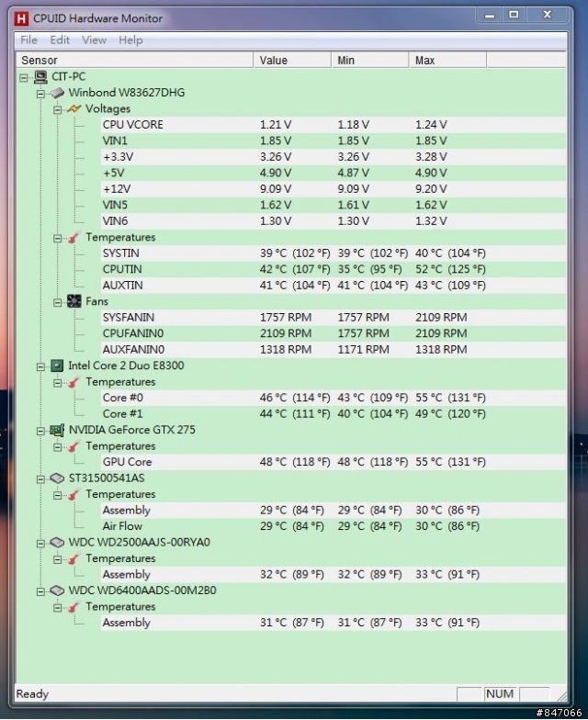Viewport: 588px width, 720px height.
Task: Click the Max column header
Action: tap(447, 61)
